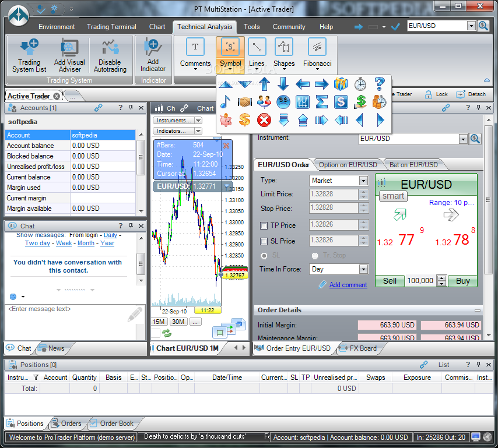Click Add Indicator icon
This screenshot has height=448, width=498.
(x=153, y=47)
